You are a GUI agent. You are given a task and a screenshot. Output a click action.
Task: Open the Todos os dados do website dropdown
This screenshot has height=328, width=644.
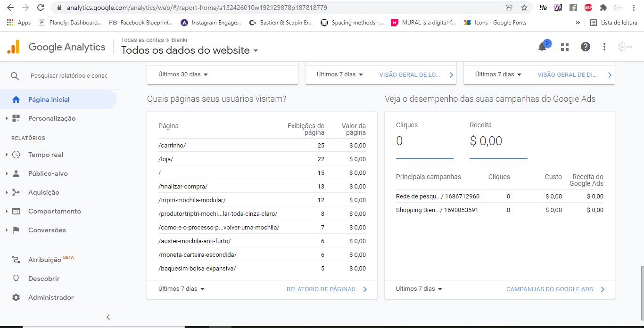coord(190,51)
